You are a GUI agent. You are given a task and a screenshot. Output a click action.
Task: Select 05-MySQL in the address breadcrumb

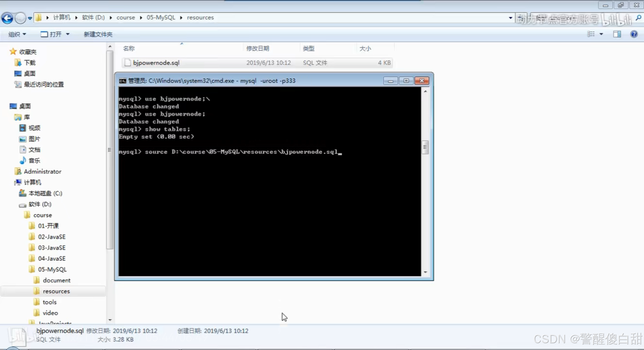161,17
